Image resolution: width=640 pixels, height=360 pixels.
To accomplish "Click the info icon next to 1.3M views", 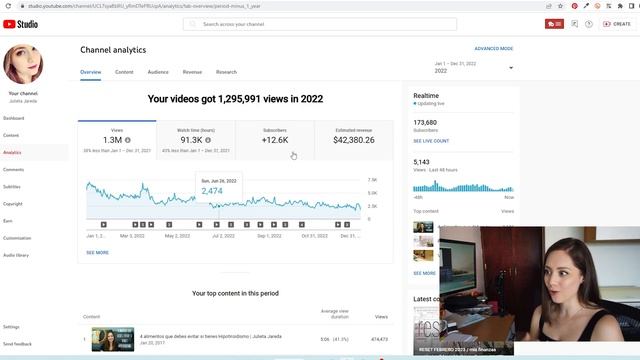I will click(128, 140).
